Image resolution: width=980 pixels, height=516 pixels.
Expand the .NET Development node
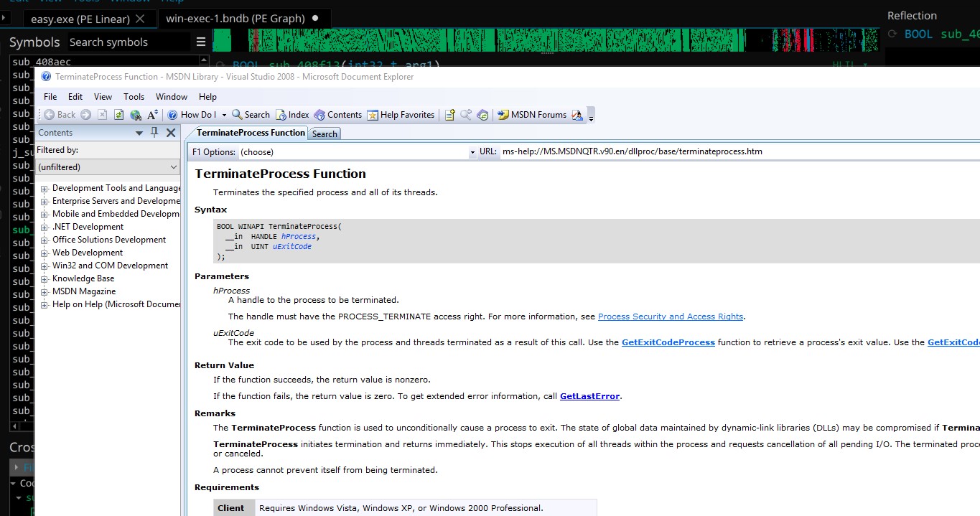point(45,227)
